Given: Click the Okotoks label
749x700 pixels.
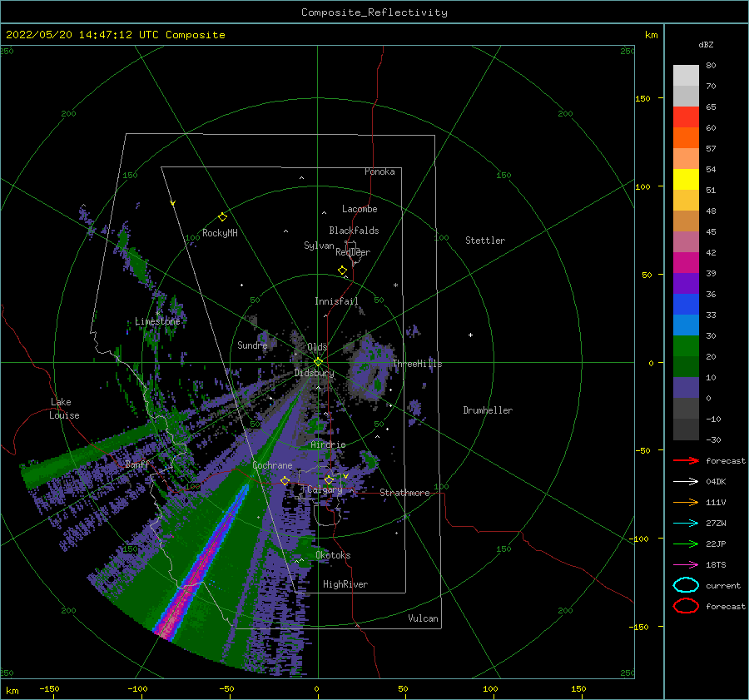Looking at the screenshot, I should pyautogui.click(x=333, y=555).
